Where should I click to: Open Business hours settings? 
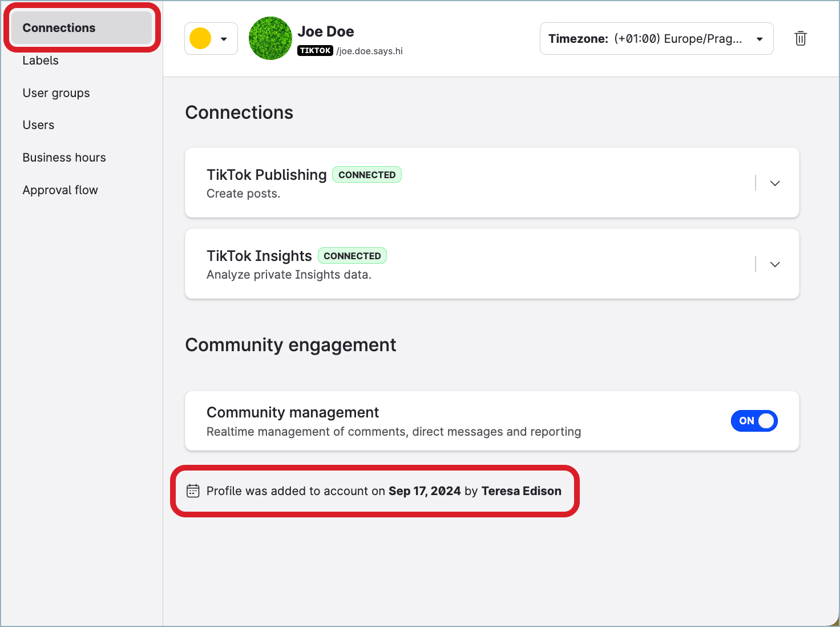[x=64, y=158]
